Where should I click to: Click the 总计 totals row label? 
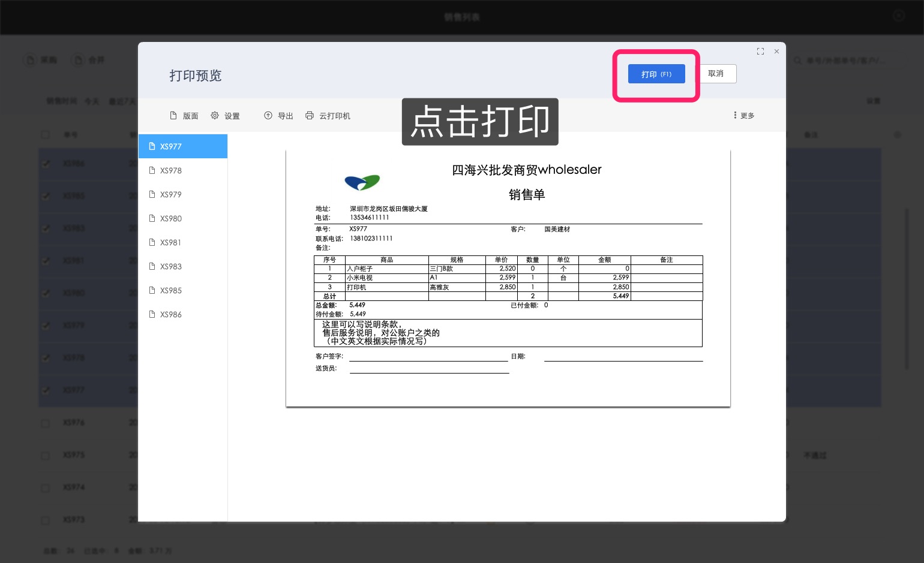click(329, 296)
